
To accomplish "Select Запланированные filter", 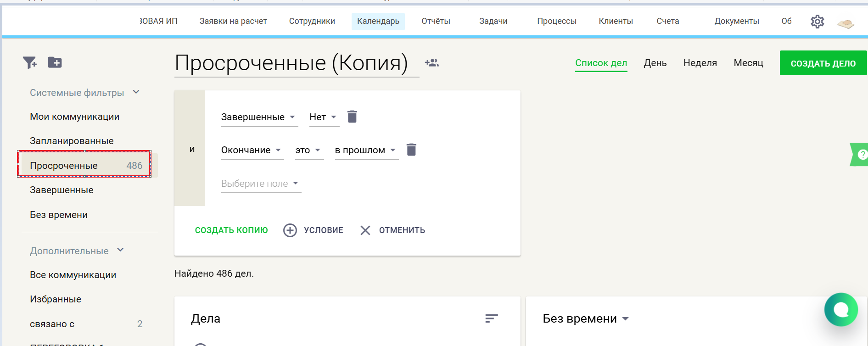I will click(x=72, y=141).
